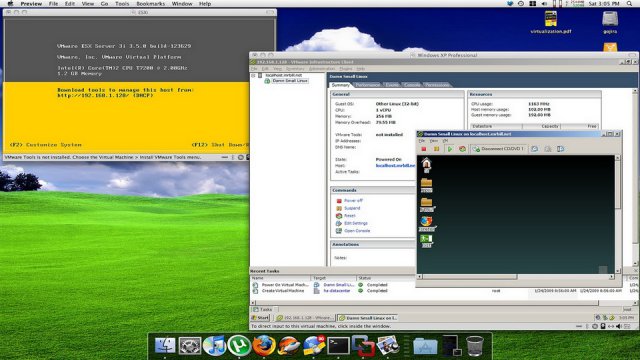The width and height of the screenshot is (640, 360).
Task: Click the volume icon in Mac menu bar
Action: pyautogui.click(x=544, y=4)
